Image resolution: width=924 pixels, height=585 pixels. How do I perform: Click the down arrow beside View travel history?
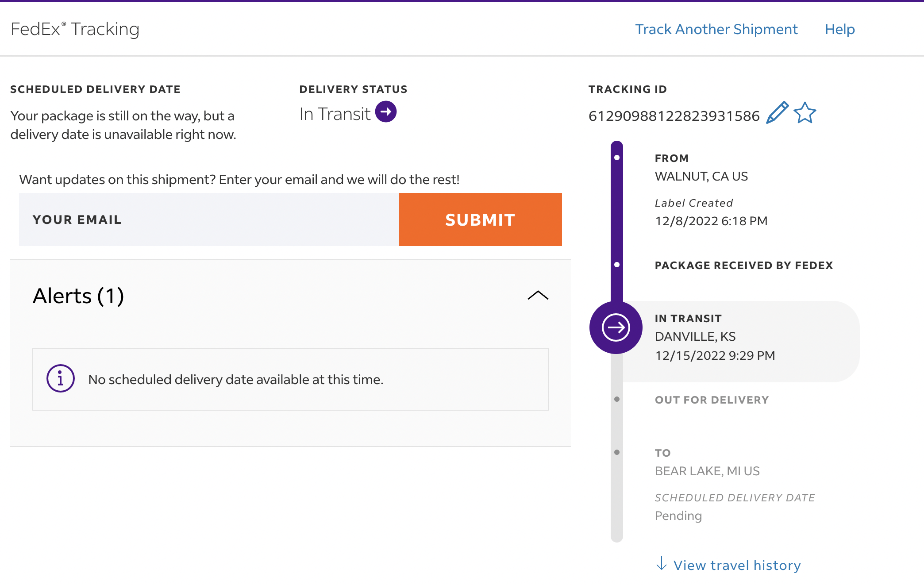coord(662,564)
